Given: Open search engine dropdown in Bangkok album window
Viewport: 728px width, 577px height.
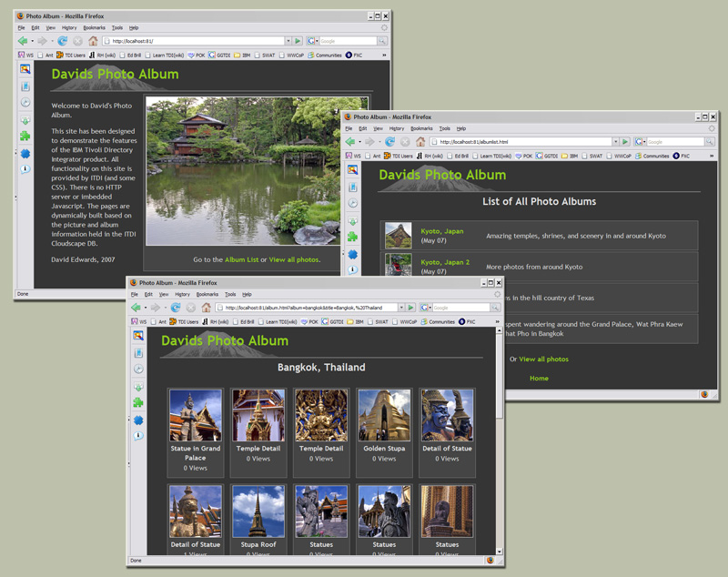Looking at the screenshot, I should tap(430, 308).
